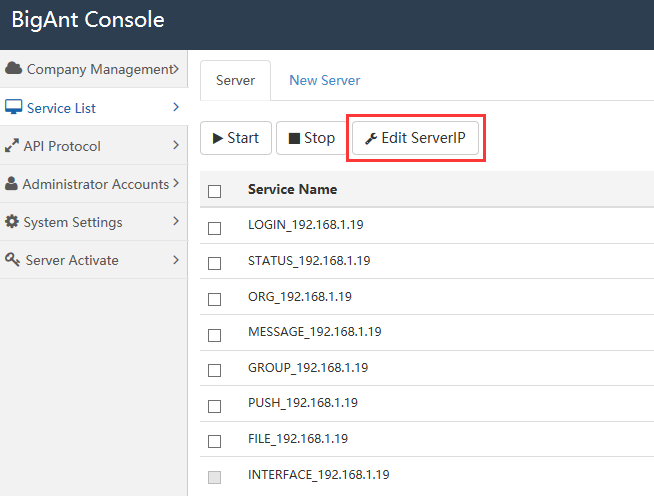Image resolution: width=654 pixels, height=496 pixels.
Task: Expand the Service List chevron arrow
Action: click(176, 107)
